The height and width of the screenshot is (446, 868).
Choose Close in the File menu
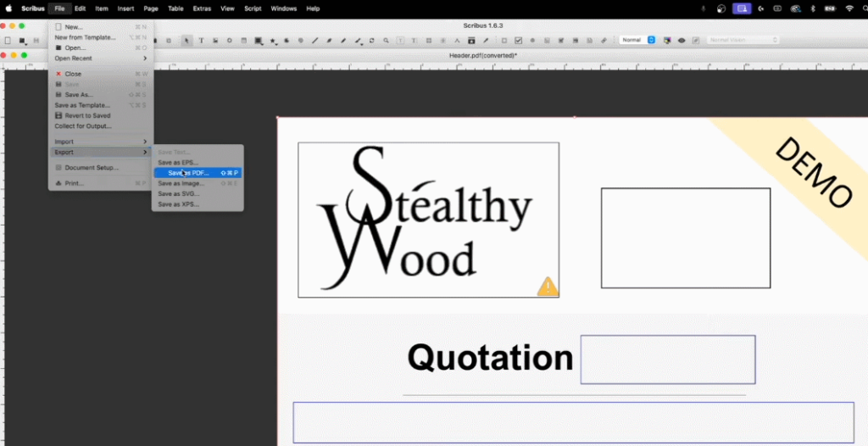(100, 74)
